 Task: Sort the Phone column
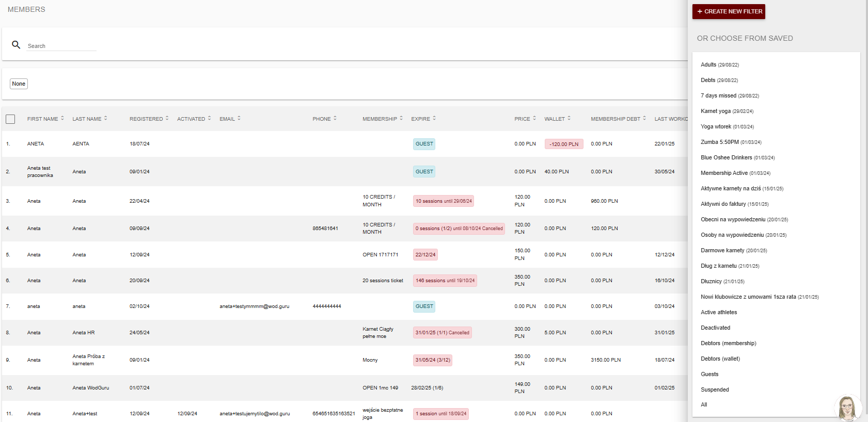[335, 118]
